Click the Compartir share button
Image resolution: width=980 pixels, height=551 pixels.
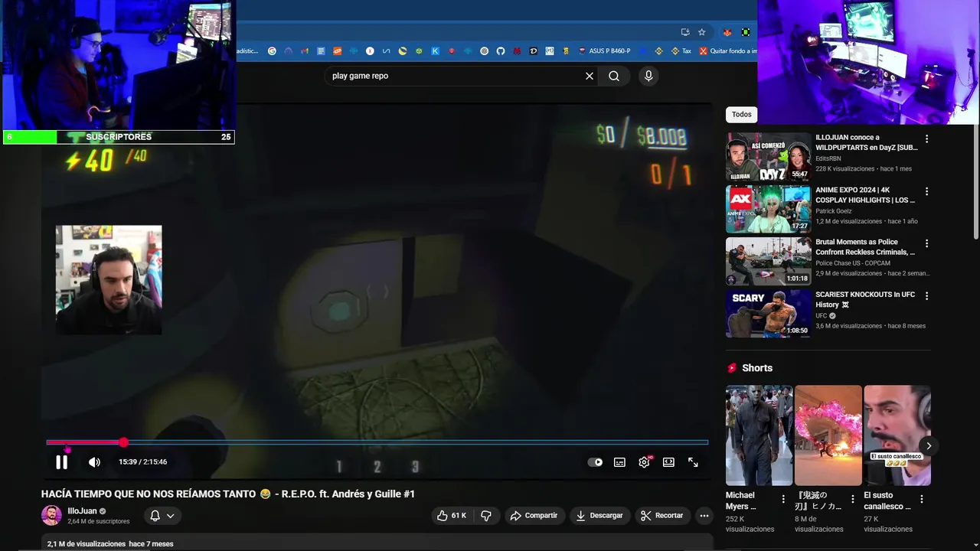tap(534, 516)
